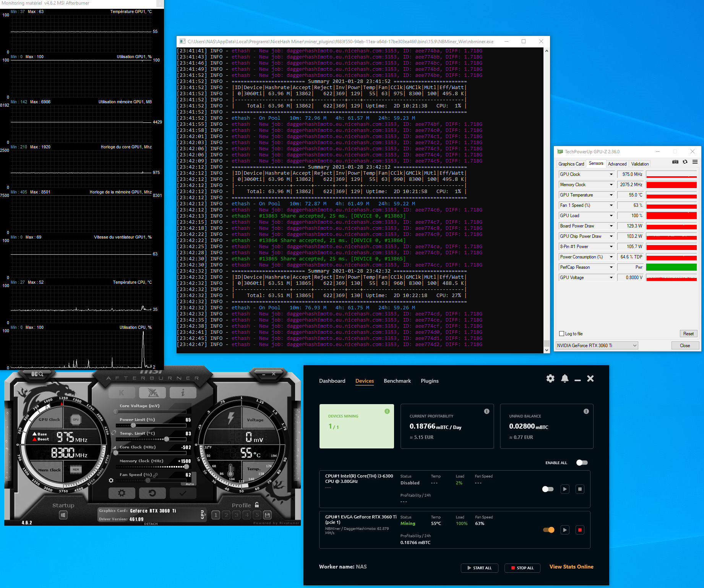Toggle off the RTX 3060 Ti mining switch
This screenshot has width=704, height=588.
(548, 530)
